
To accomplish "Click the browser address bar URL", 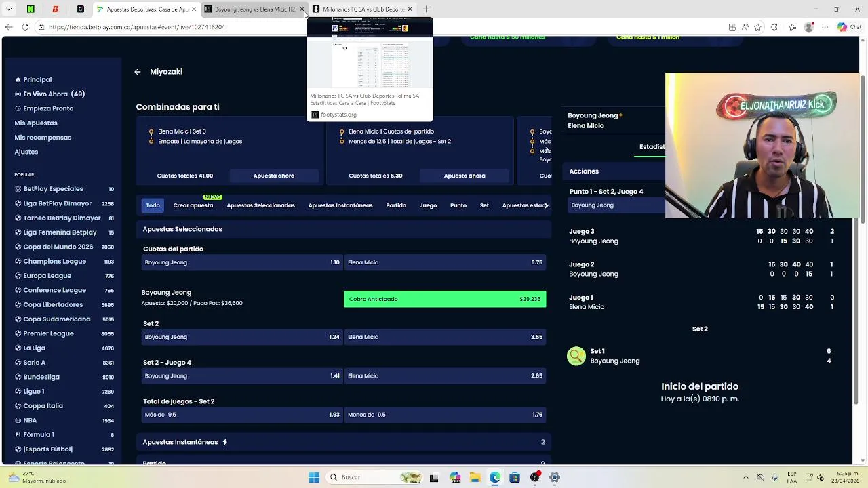I will click(x=137, y=27).
